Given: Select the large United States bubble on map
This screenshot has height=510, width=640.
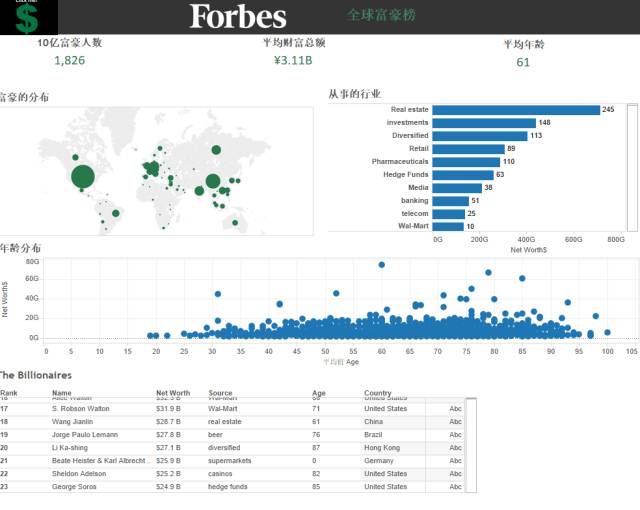Looking at the screenshot, I should (x=83, y=177).
